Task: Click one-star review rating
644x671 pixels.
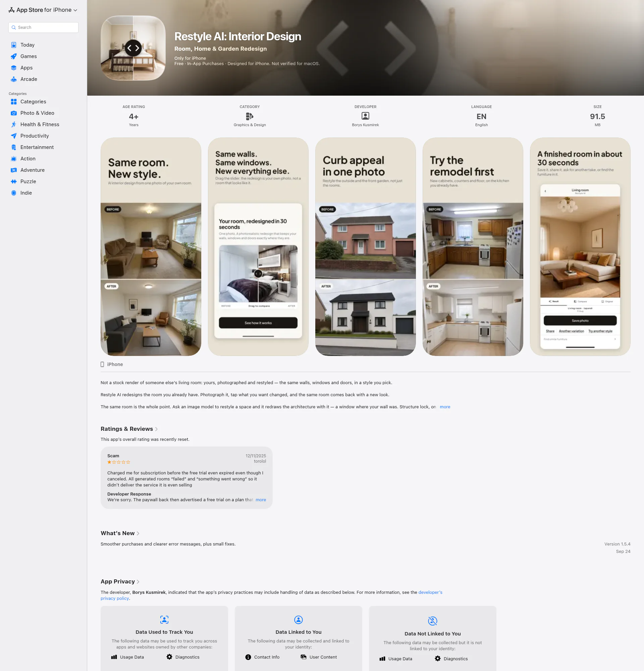Action: point(119,462)
